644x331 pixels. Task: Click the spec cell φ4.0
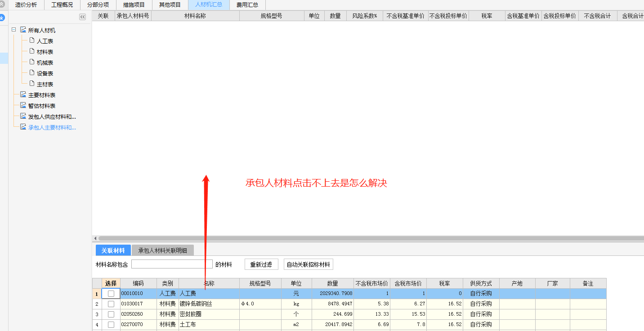coord(260,304)
